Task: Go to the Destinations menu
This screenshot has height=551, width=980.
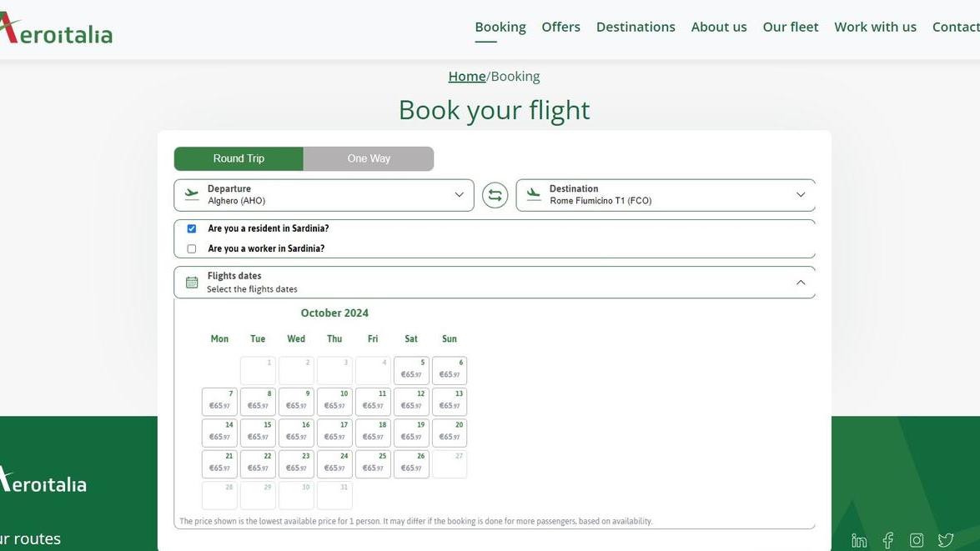Action: [x=636, y=27]
